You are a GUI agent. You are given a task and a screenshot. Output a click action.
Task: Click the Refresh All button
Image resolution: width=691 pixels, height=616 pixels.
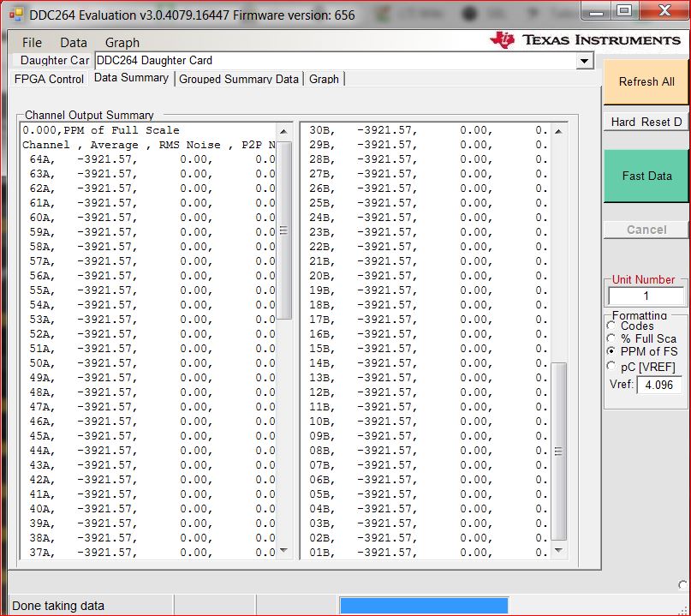(x=646, y=81)
